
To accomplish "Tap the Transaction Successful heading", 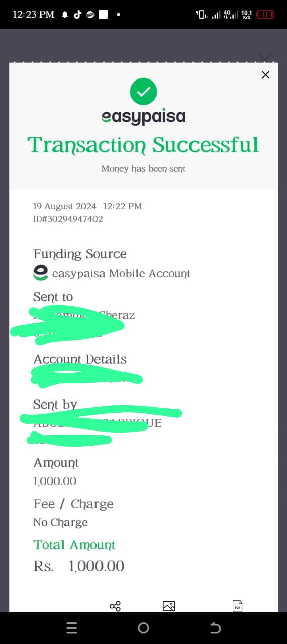I will (143, 145).
